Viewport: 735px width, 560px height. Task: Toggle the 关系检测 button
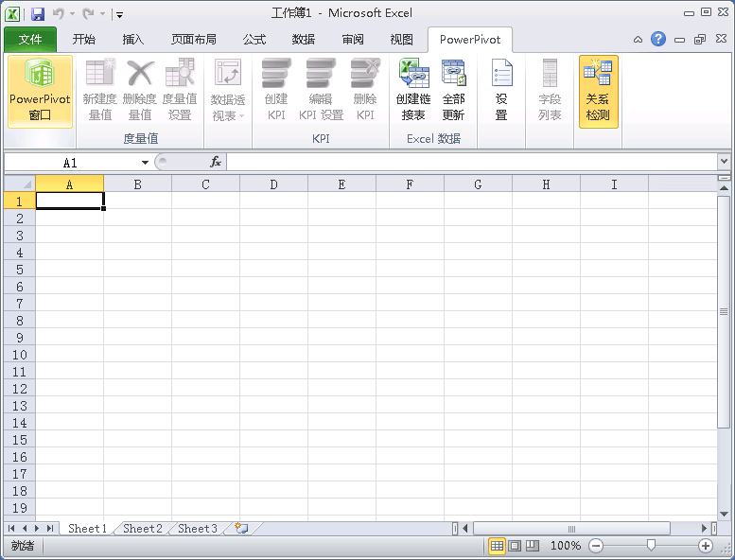pos(598,92)
